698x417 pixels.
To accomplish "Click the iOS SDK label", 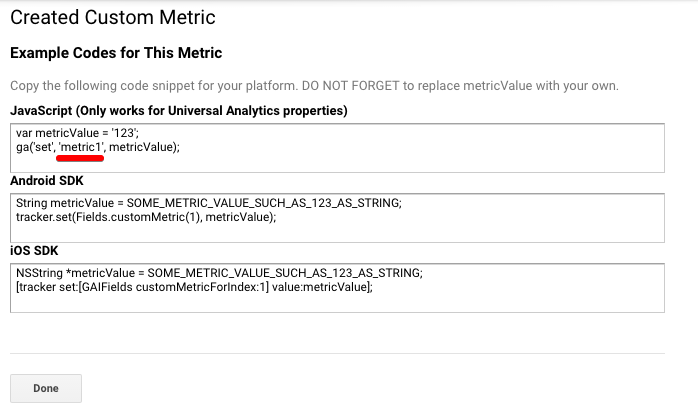I will tap(34, 251).
